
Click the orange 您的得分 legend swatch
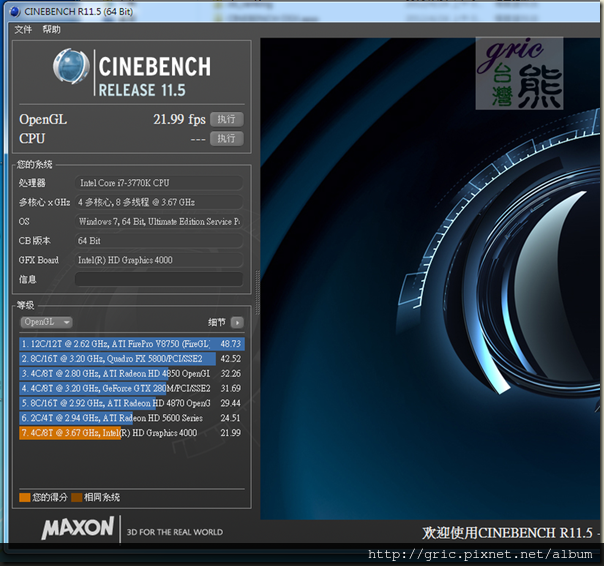pos(25,497)
